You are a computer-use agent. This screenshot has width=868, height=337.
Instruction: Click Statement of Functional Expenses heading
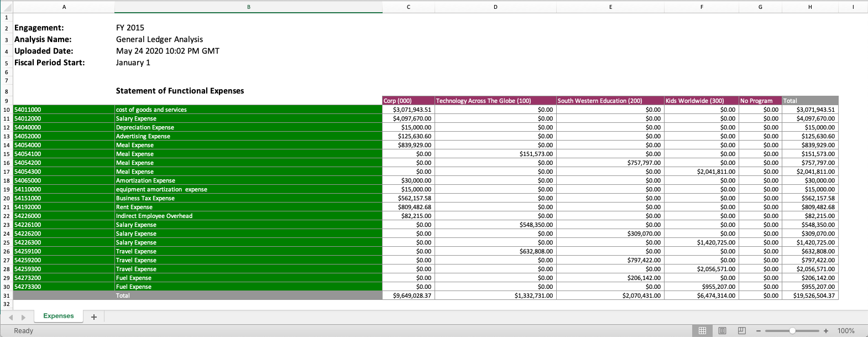tap(180, 91)
